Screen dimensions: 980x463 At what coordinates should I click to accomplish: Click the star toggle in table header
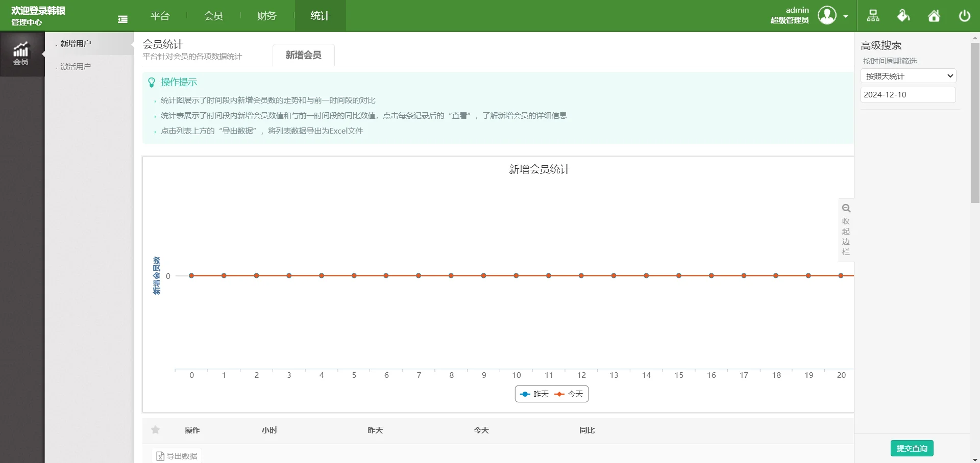156,430
